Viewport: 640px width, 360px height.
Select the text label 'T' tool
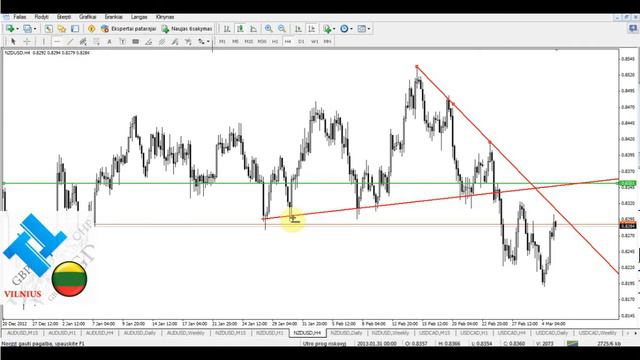tap(122, 41)
